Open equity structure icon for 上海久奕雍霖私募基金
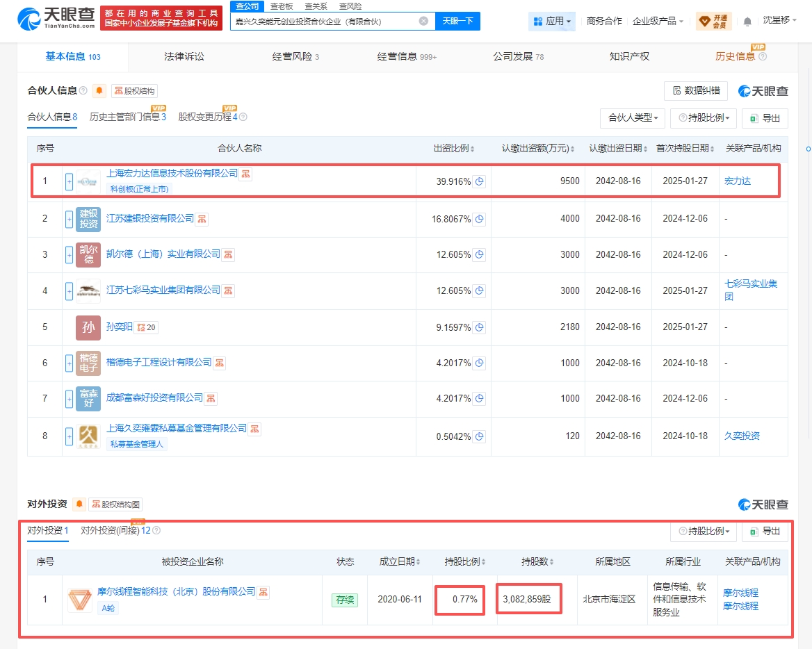The image size is (812, 649). coord(254,429)
